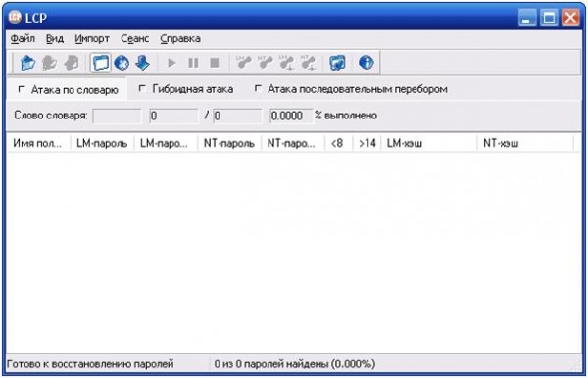The height and width of the screenshot is (378, 588).
Task: Sort by LM-хэш column header
Action: coord(428,143)
